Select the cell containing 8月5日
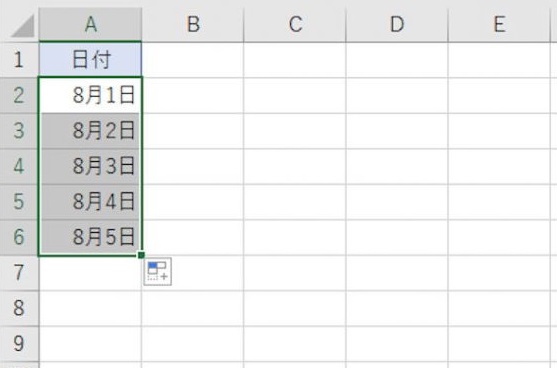Viewport: 557px width, 368px height. [90, 237]
